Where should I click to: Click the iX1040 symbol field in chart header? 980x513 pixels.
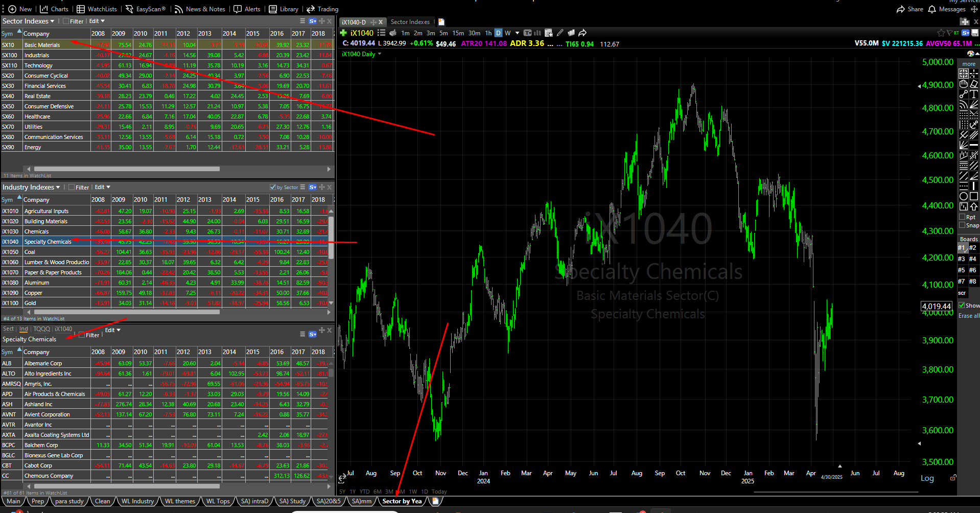point(362,33)
